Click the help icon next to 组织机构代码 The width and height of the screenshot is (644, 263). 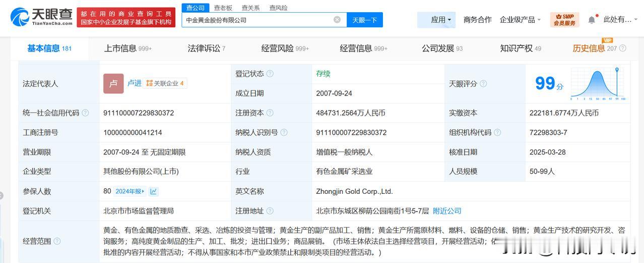pyautogui.click(x=497, y=133)
